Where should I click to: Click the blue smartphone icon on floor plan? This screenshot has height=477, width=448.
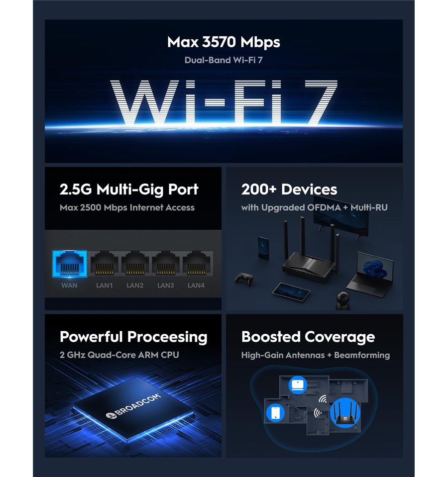275,413
